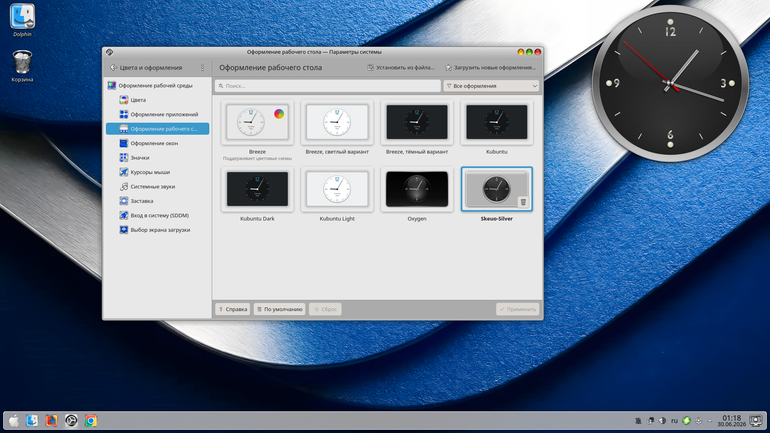Select the Kubuntu theme thumbnail
This screenshot has width=770, height=433.
pos(496,122)
